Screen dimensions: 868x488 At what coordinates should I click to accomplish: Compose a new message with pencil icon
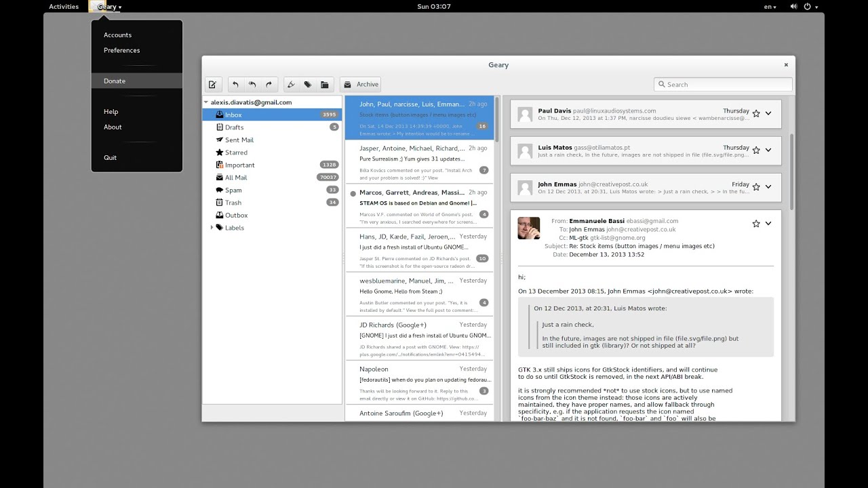[x=212, y=85]
